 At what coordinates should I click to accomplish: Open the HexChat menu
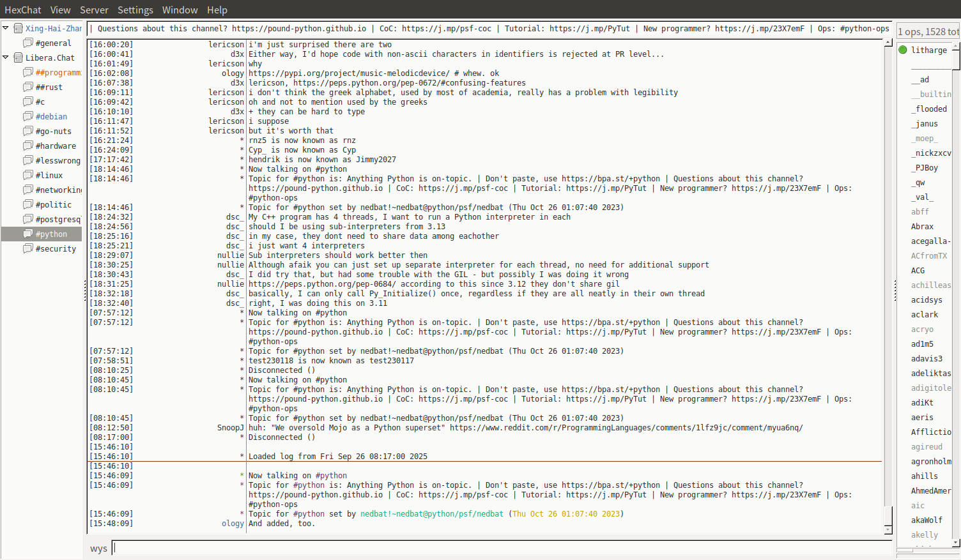click(x=22, y=10)
